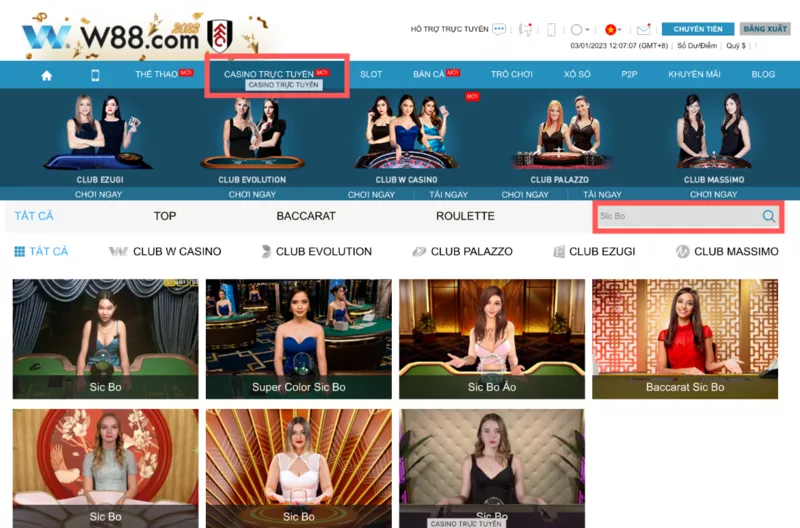Click the magnifier search icon
This screenshot has width=800, height=528.
coord(769,216)
